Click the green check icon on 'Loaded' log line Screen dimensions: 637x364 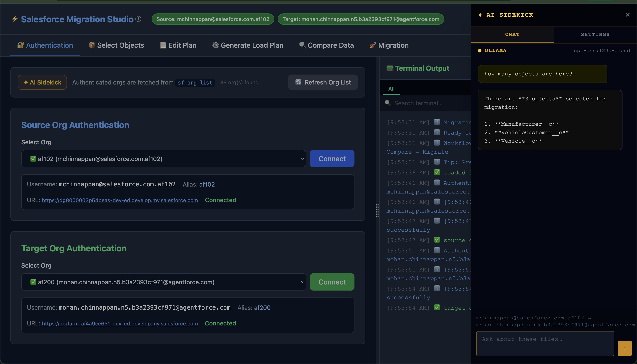[x=437, y=172]
